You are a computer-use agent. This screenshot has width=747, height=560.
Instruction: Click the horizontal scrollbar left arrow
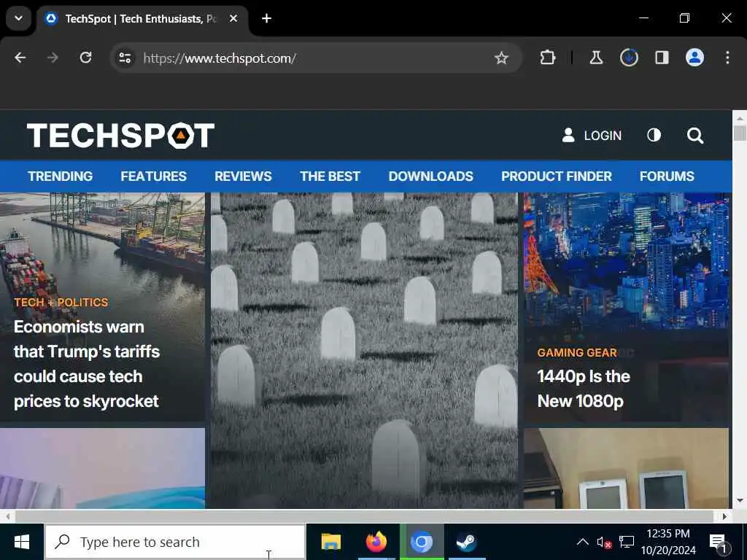point(7,516)
